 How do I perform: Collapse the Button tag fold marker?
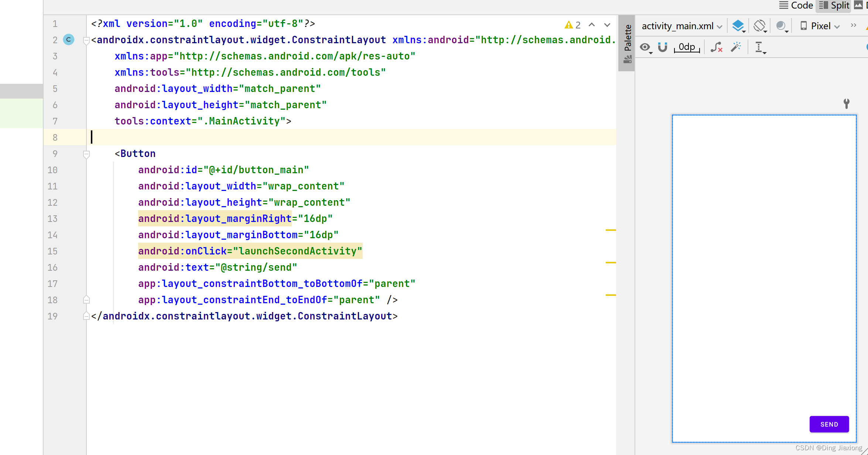click(86, 154)
